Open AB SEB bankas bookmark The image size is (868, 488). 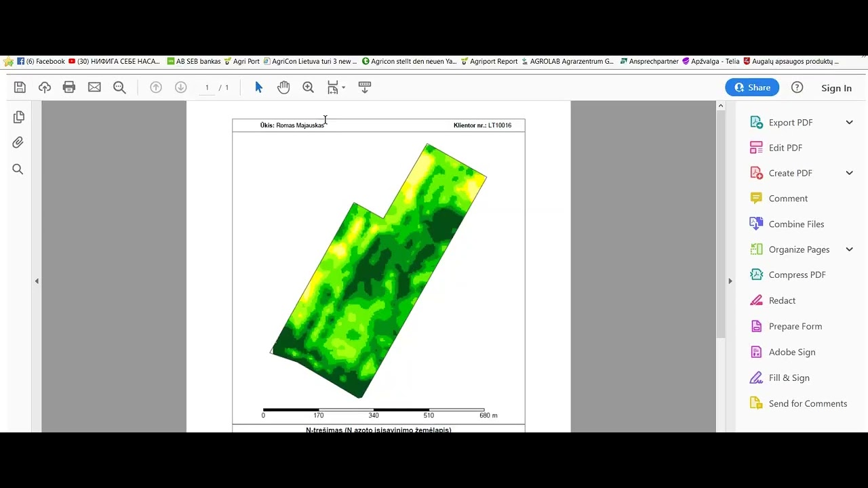[194, 62]
